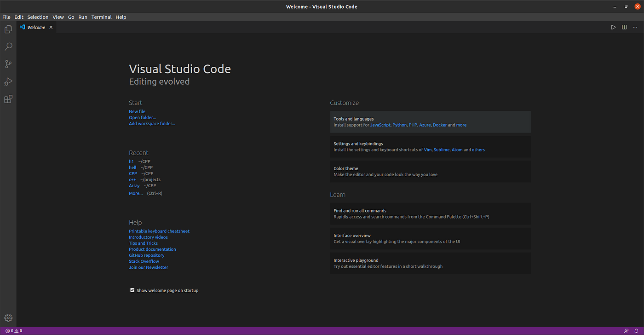Open the Extensions view icon
This screenshot has height=335, width=644.
point(8,99)
